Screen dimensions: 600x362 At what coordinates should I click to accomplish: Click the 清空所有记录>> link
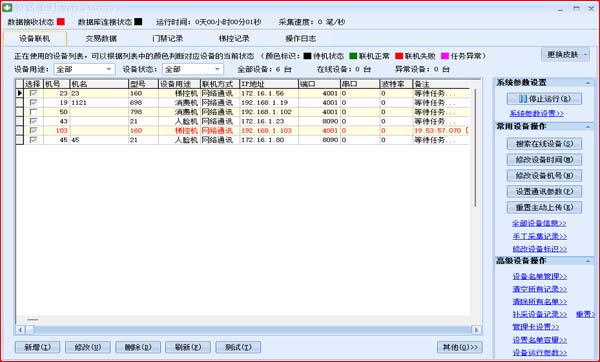(x=540, y=289)
